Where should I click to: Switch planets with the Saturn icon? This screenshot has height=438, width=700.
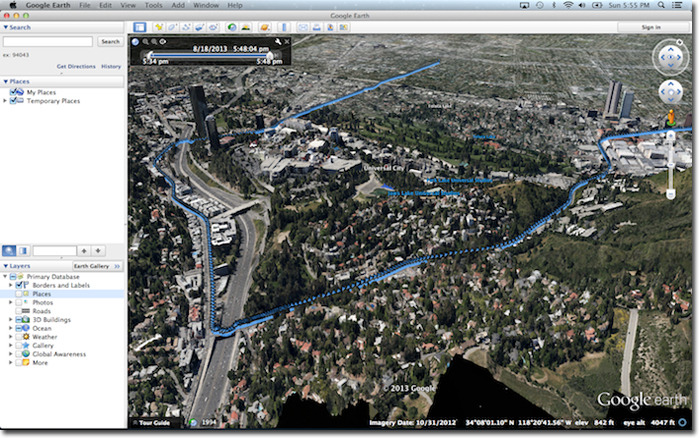click(265, 27)
